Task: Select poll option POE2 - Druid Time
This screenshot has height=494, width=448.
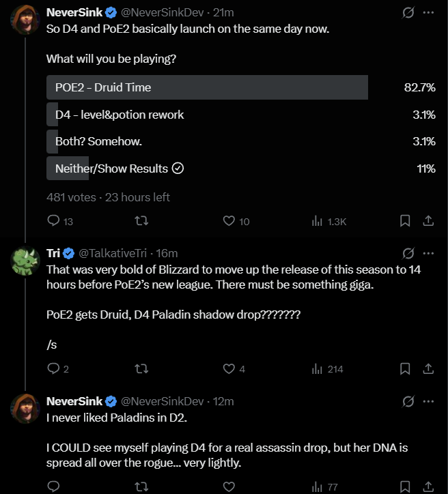Action: 207,87
